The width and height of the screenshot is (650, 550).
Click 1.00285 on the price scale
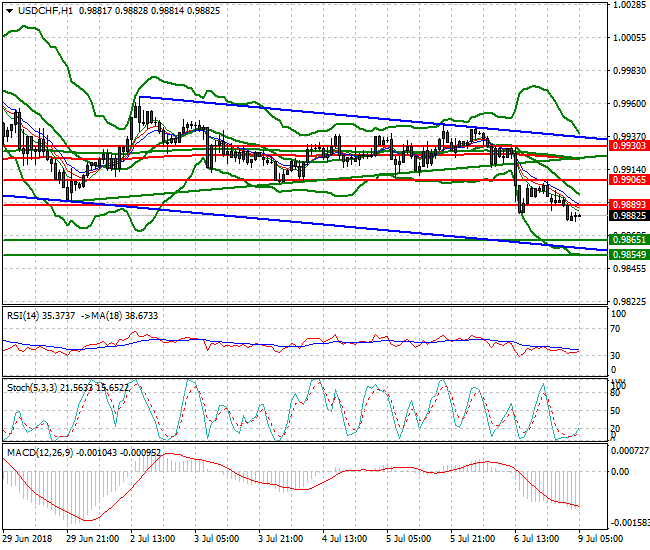[629, 5]
